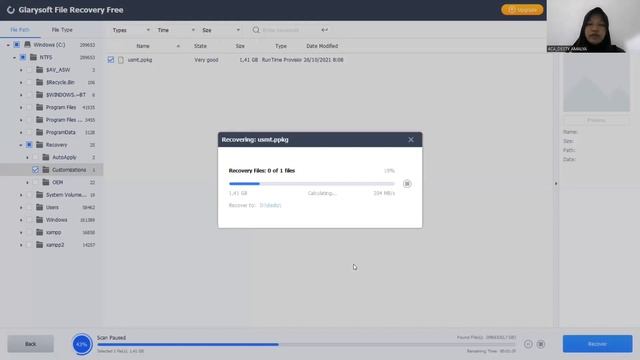Expand the Program Files folder

[21, 108]
